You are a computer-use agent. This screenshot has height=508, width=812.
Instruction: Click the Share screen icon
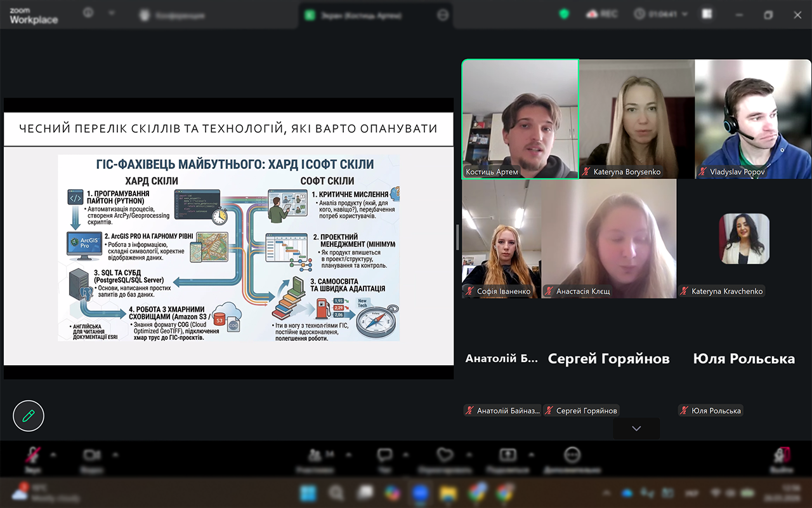[507, 455]
